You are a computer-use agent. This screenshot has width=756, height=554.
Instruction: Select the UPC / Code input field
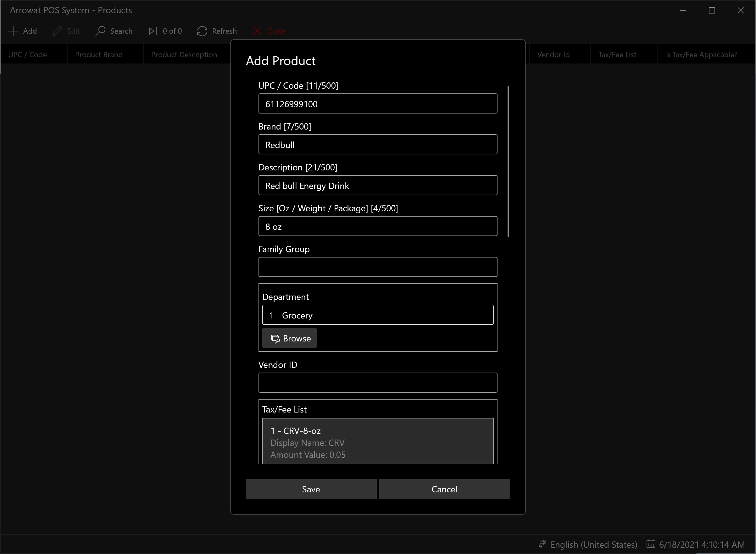coord(378,104)
